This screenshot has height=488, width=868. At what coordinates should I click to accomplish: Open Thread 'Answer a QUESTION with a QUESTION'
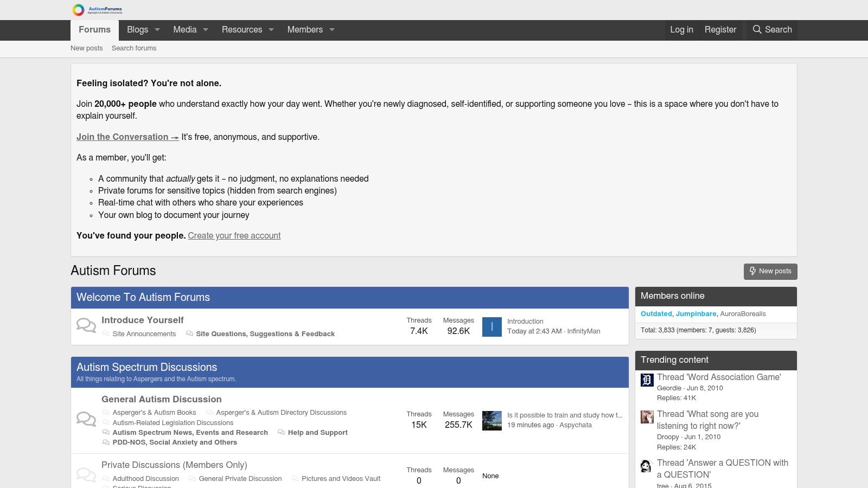(723, 469)
